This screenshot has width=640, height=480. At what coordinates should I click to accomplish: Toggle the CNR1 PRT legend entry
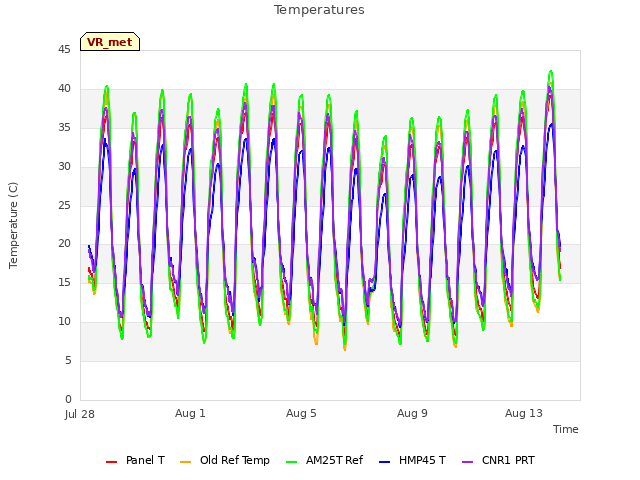[x=498, y=460]
